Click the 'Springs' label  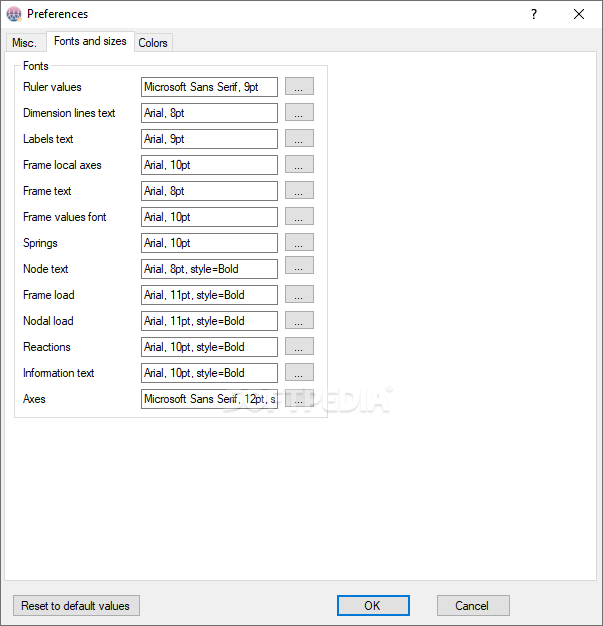coord(40,243)
